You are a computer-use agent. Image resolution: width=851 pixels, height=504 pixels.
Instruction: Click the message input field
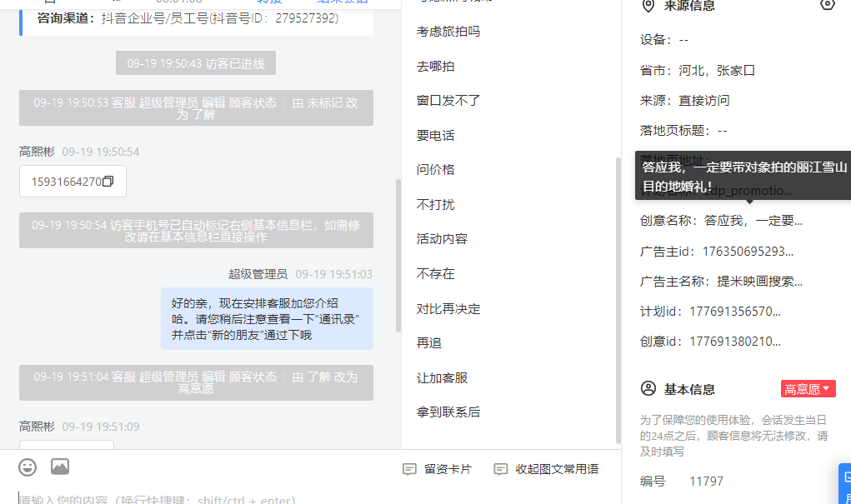[x=309, y=497]
